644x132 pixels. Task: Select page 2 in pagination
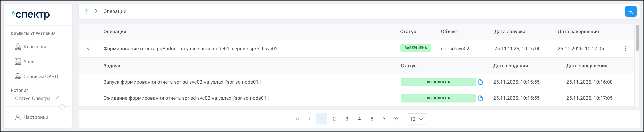334,119
